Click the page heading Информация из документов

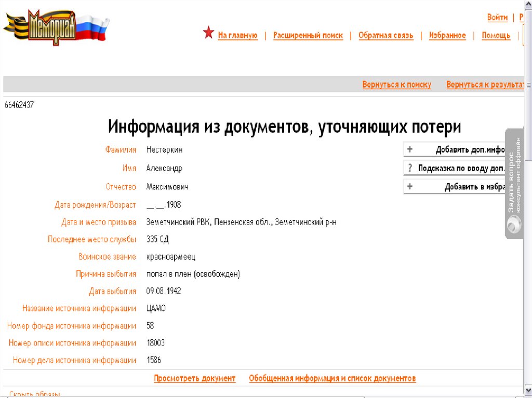284,127
